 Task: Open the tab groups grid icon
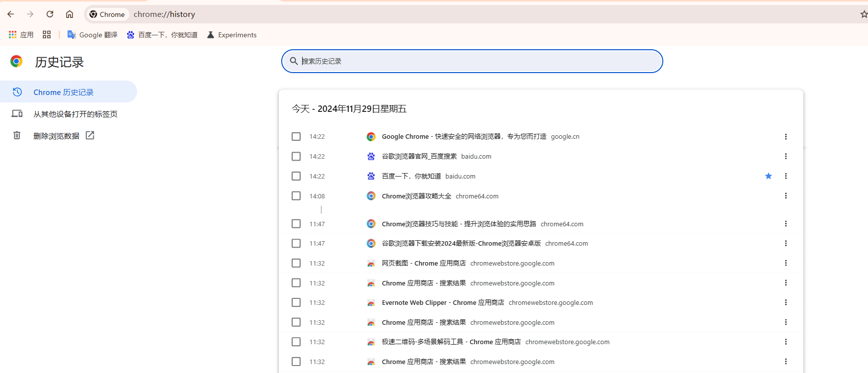click(x=47, y=35)
